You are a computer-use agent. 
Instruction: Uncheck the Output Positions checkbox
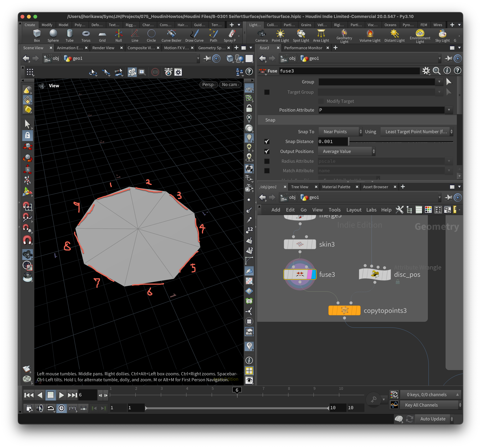[x=267, y=152]
